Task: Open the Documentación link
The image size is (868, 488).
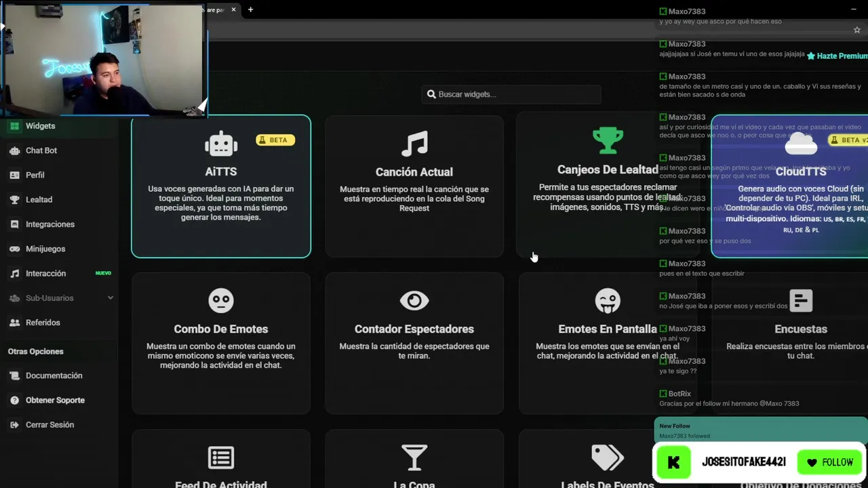Action: click(x=54, y=375)
